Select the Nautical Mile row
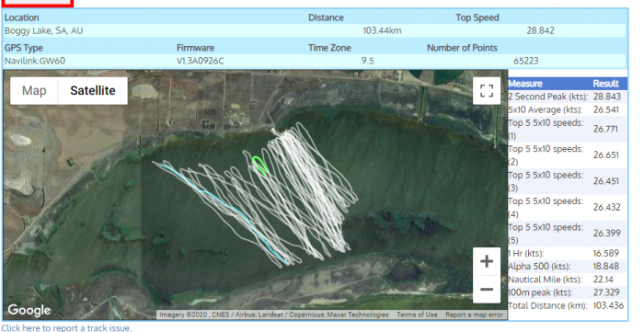Image resolution: width=644 pixels, height=332 pixels. [x=568, y=280]
